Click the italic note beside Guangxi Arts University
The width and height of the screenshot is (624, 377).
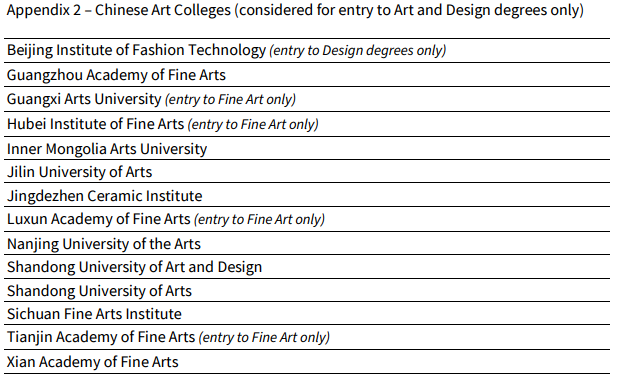230,99
